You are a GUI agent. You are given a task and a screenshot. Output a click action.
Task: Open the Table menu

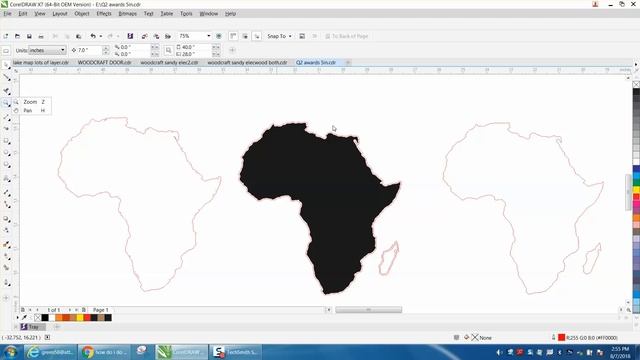coord(167,13)
